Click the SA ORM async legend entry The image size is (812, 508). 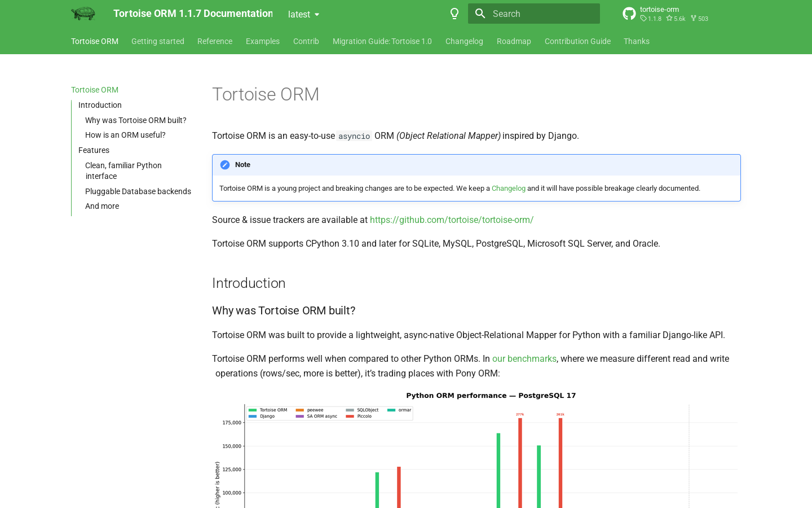[x=316, y=416]
